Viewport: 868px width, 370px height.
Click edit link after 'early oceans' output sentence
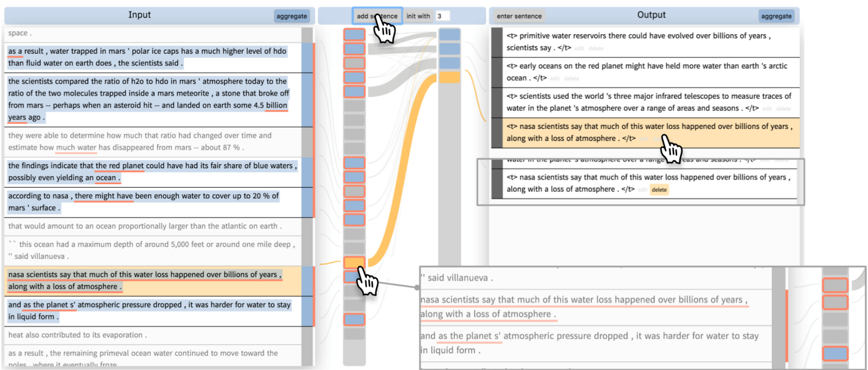555,79
